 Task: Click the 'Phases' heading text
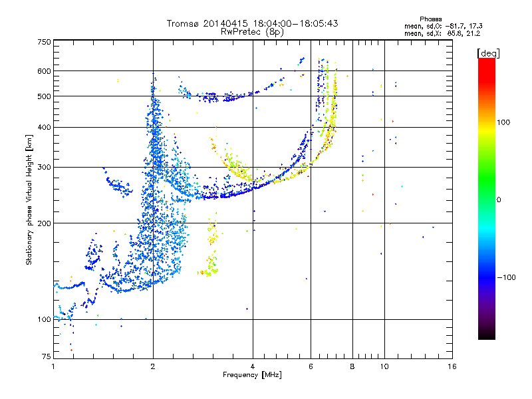click(x=430, y=19)
